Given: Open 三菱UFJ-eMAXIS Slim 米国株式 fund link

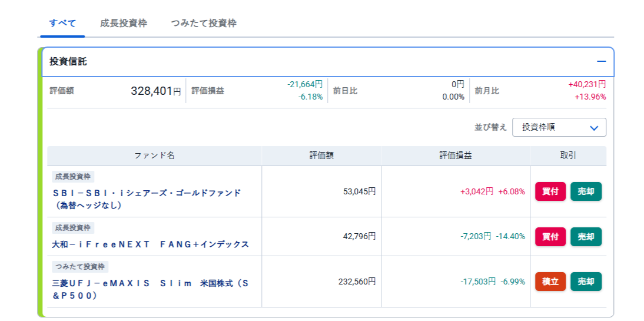Looking at the screenshot, I should (x=150, y=289).
